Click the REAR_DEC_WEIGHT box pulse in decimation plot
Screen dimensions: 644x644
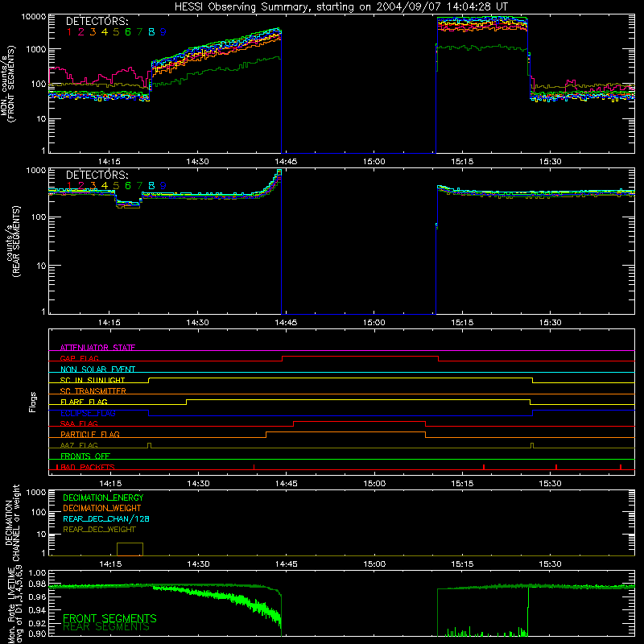[130, 549]
